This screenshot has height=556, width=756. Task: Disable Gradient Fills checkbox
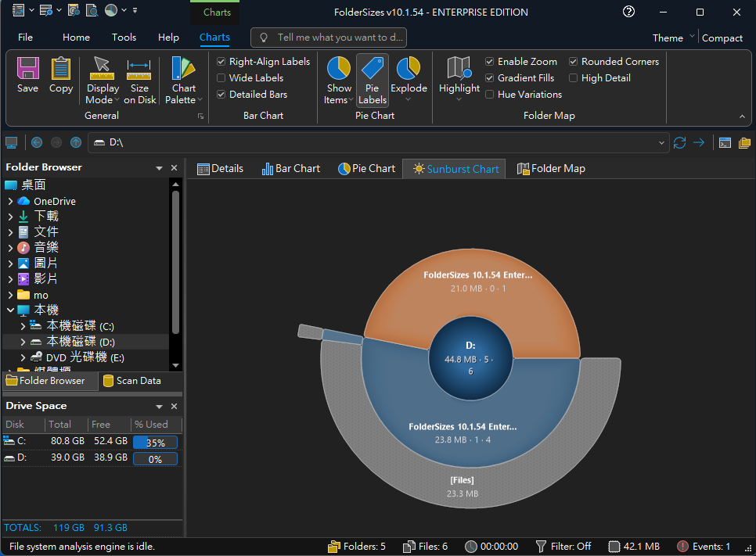click(x=489, y=78)
